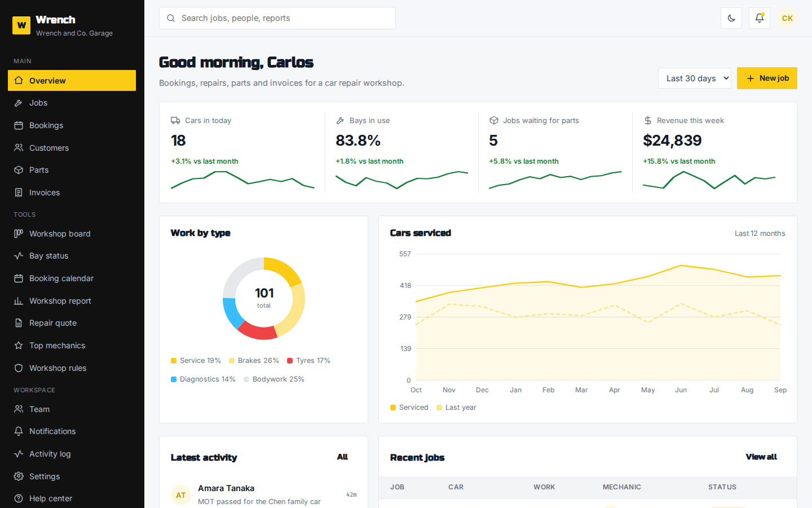
Task: Click the sidebar Notifications bell icon
Action: (19, 431)
